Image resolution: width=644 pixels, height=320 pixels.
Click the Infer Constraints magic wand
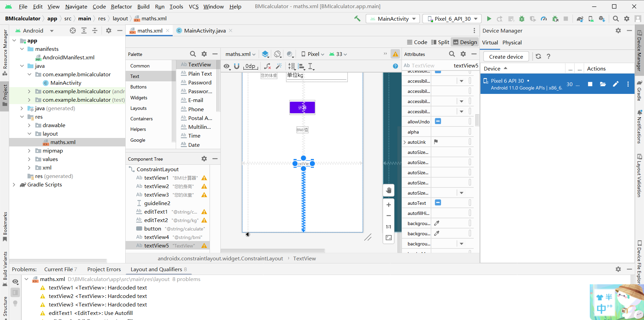279,66
